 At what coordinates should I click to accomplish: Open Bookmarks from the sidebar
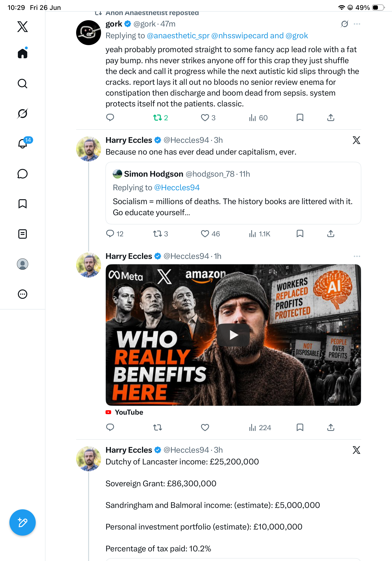tap(23, 204)
